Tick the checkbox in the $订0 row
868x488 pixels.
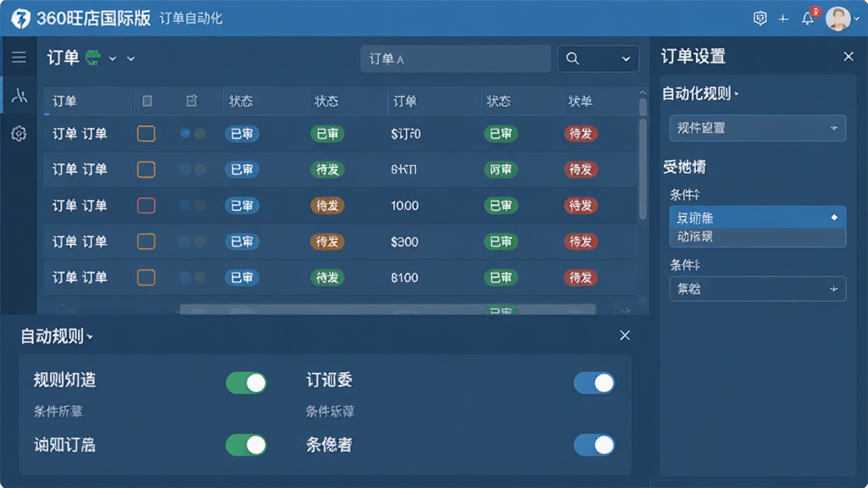146,133
